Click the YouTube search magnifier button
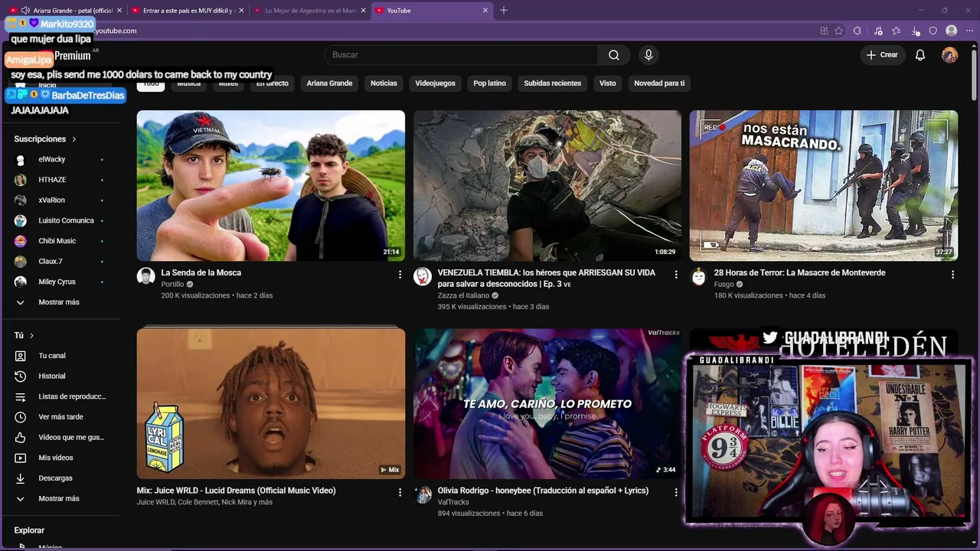 614,55
